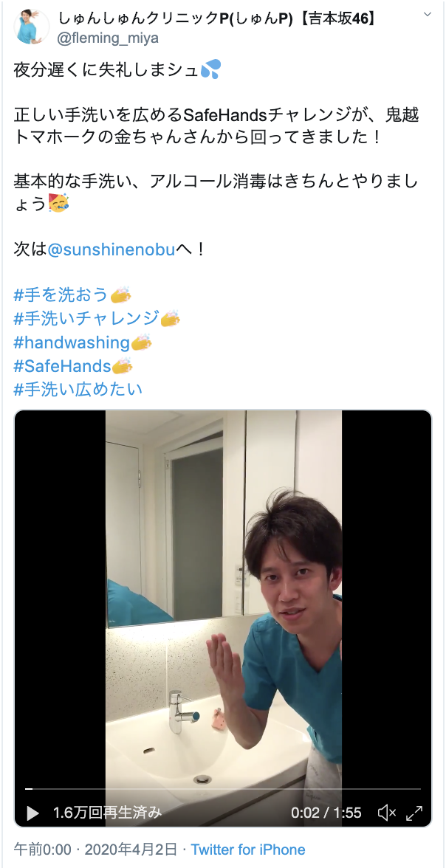Open hashtag #handwashing
Screen dimensions: 446x868
72,342
